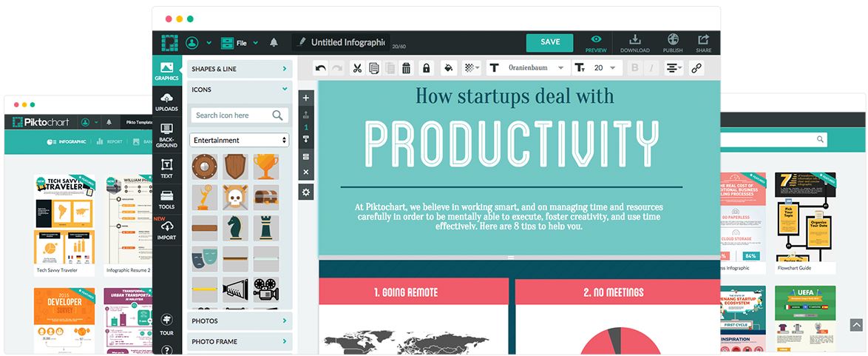Select the Graphics sidebar tab
The image size is (868, 356).
point(166,71)
